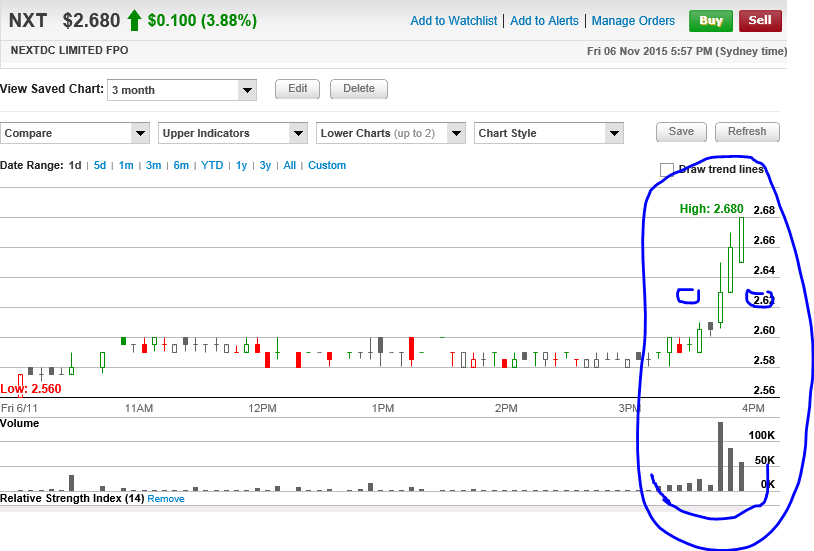This screenshot has height=551, width=814.
Task: Switch date range to 1m
Action: click(126, 165)
